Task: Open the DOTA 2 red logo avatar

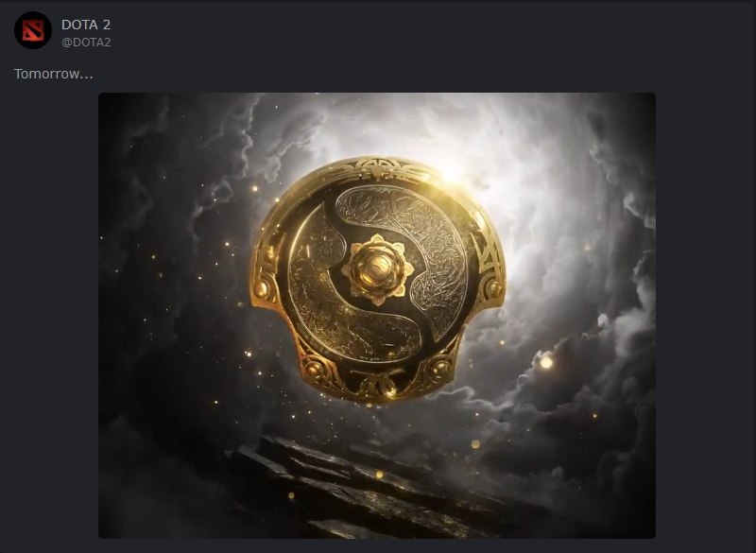Action: pos(33,30)
